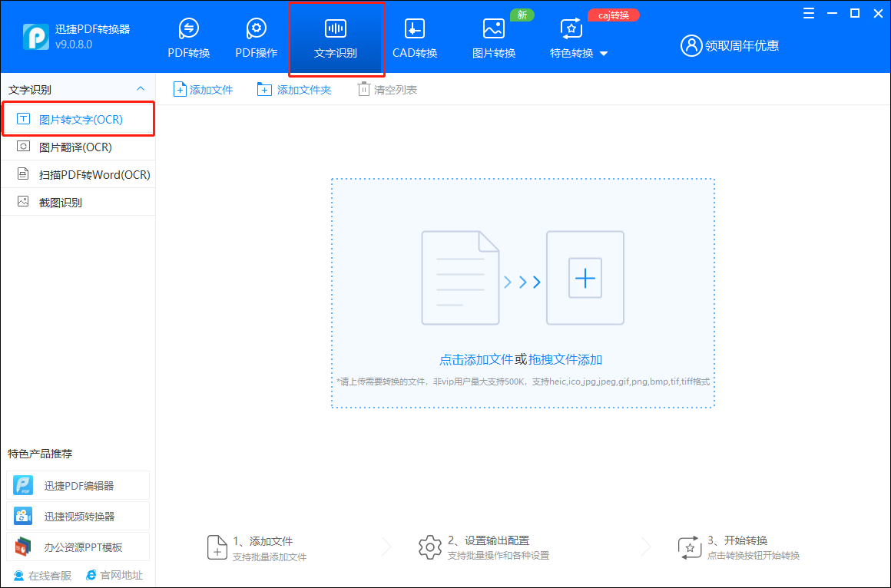Click the 官网地址 browser icon
Screen dimensions: 891x588
click(x=91, y=576)
